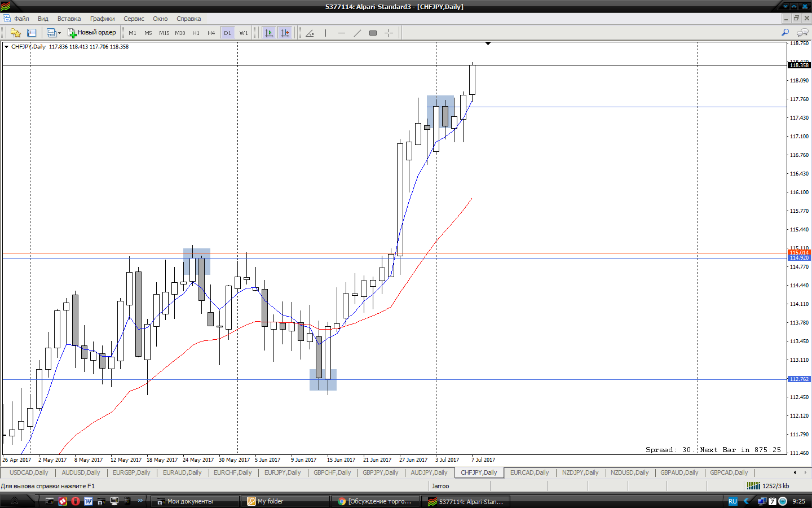Screen dimensions: 812x508
Task: Select the crosshair tool
Action: click(389, 33)
